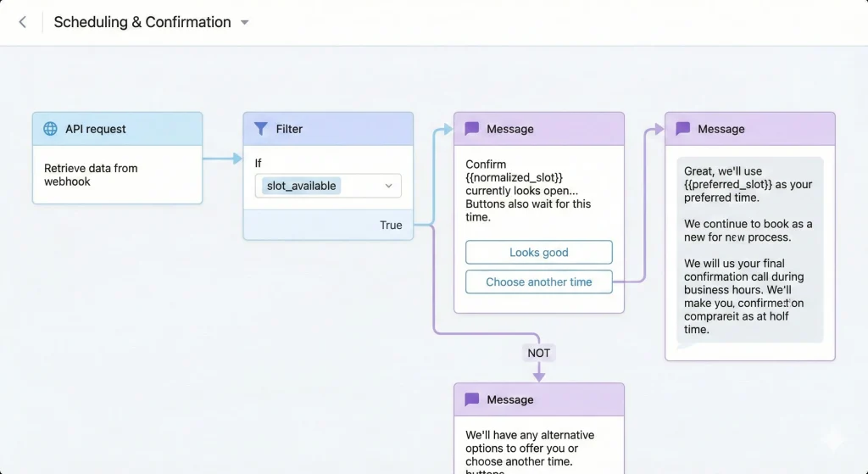
Task: Open the Scheduling & Confirmation title dropdown arrow
Action: click(245, 23)
